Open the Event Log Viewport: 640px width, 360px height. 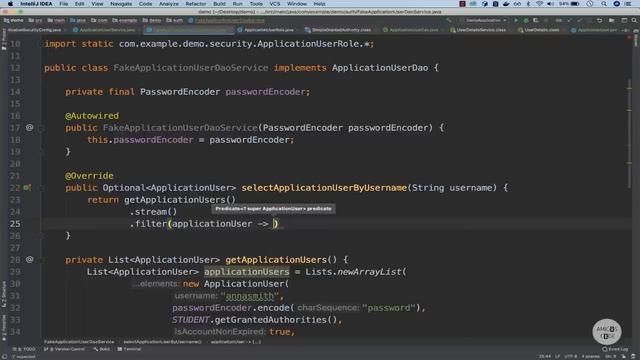coord(615,349)
